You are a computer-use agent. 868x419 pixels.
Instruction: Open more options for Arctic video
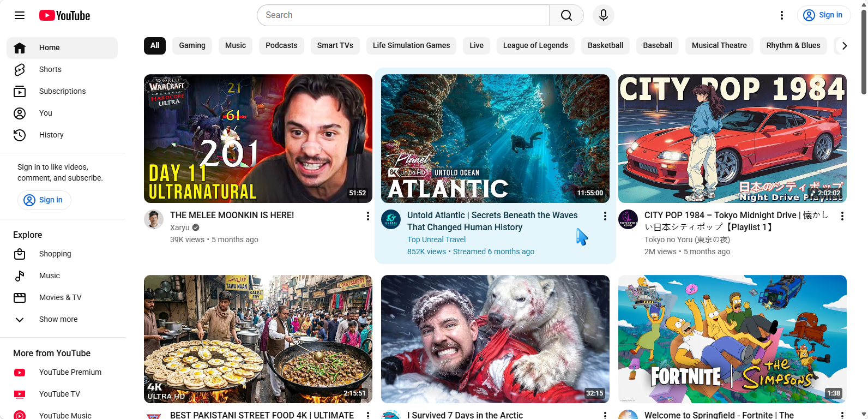605,416
